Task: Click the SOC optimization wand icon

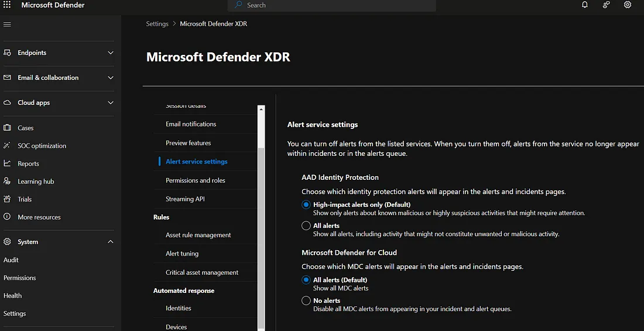Action: (x=7, y=145)
